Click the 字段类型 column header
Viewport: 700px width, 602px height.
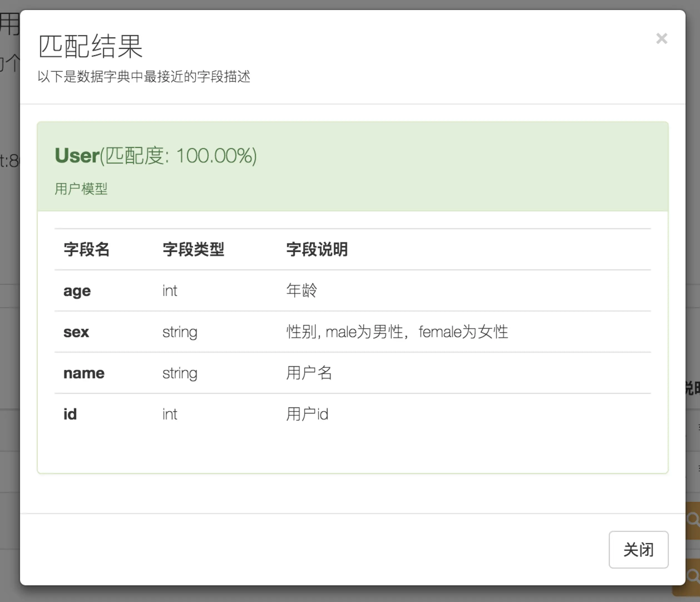pos(193,249)
